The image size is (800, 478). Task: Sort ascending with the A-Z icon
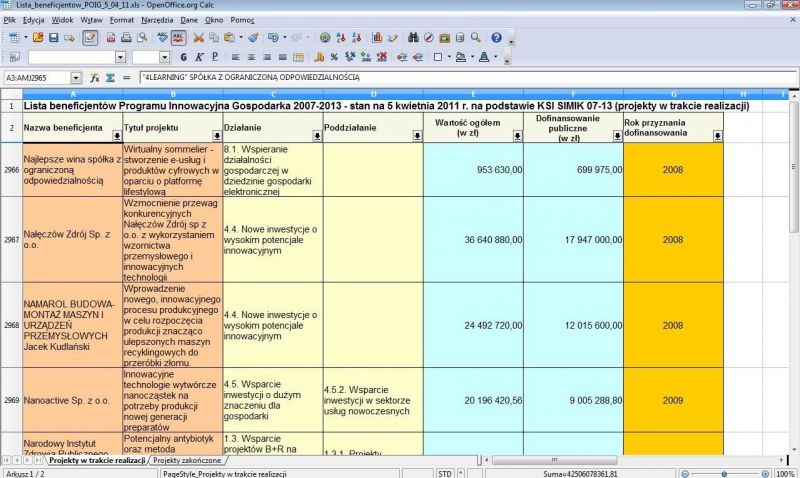(x=341, y=38)
